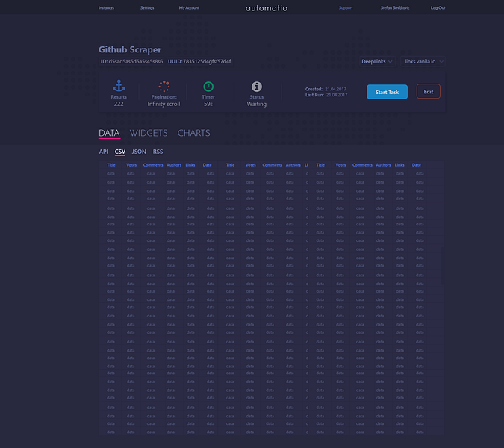Click the Status info icon
The width and height of the screenshot is (504, 448).
click(x=256, y=87)
